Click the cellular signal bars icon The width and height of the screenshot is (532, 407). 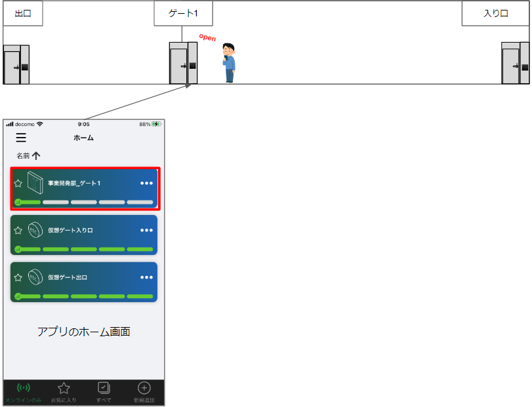9,125
